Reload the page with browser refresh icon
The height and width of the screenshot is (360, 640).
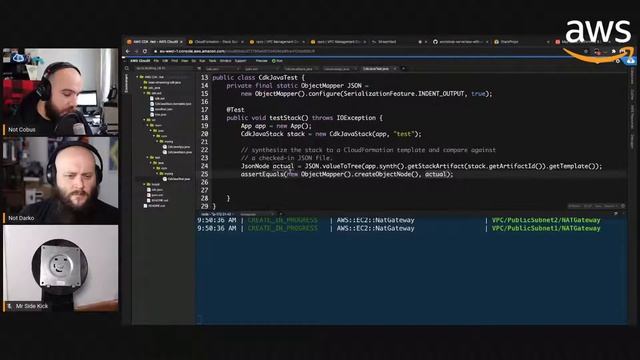tap(145, 51)
